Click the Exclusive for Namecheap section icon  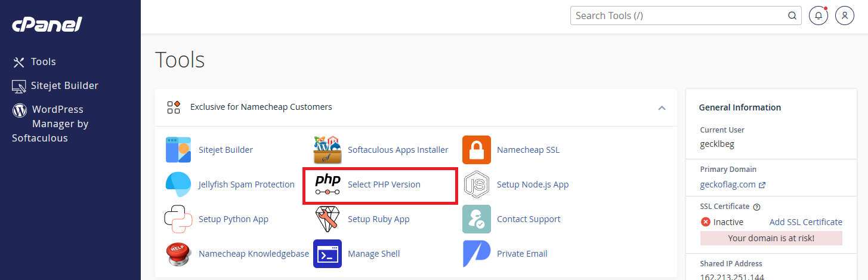[174, 107]
